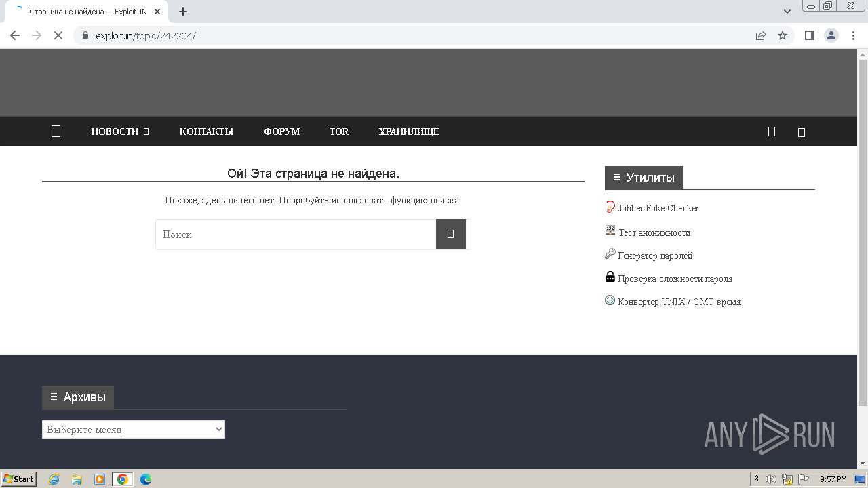This screenshot has height=488, width=868.
Task: Click the volume speaker tray icon
Action: click(771, 479)
